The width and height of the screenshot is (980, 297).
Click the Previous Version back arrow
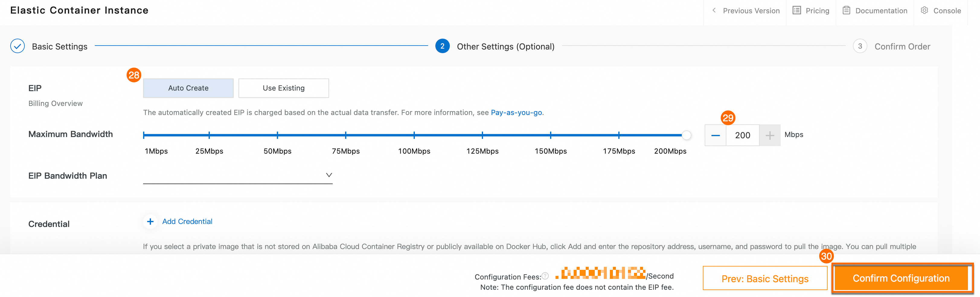(714, 10)
